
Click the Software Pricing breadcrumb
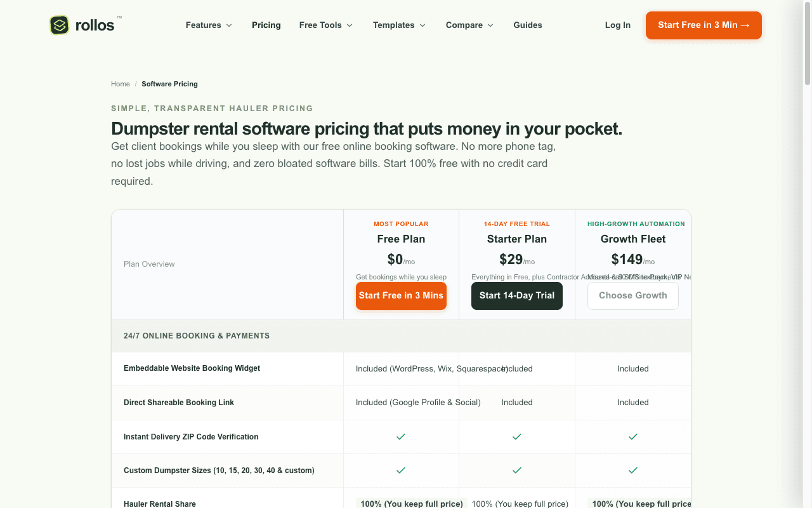tap(169, 84)
